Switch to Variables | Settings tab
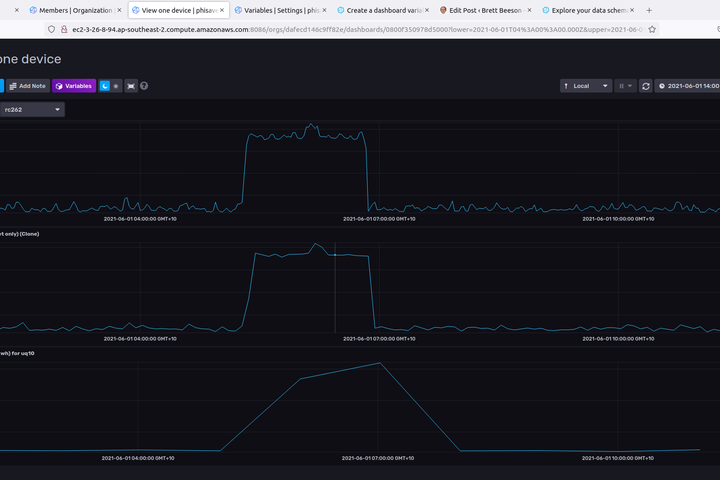This screenshot has width=720, height=480. [282, 10]
